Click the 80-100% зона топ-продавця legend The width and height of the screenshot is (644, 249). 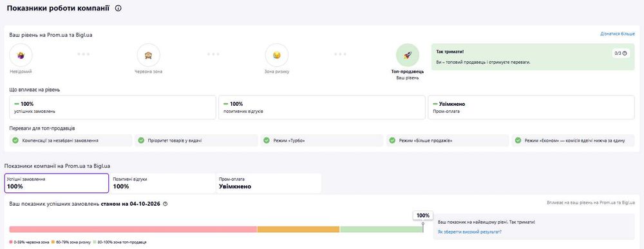point(120,243)
